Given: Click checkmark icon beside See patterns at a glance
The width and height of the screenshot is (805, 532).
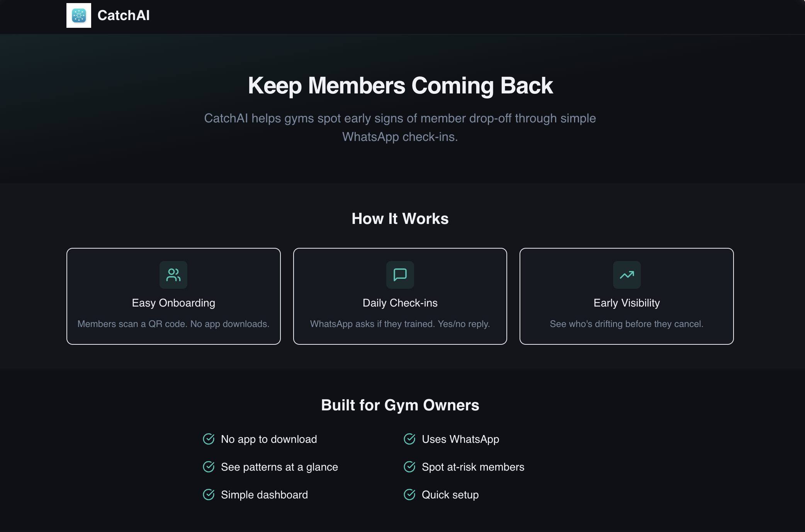Looking at the screenshot, I should click(209, 467).
